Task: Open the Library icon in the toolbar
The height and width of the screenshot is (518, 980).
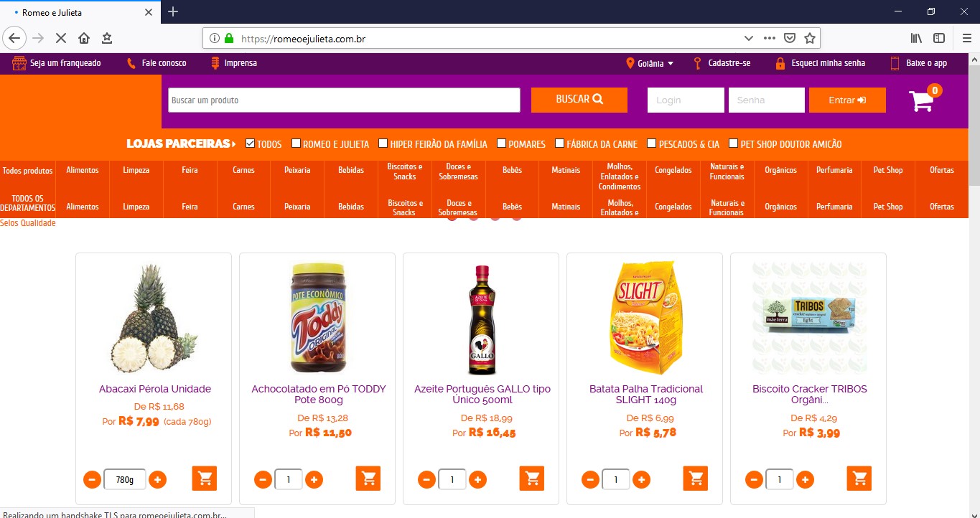Action: coord(916,38)
